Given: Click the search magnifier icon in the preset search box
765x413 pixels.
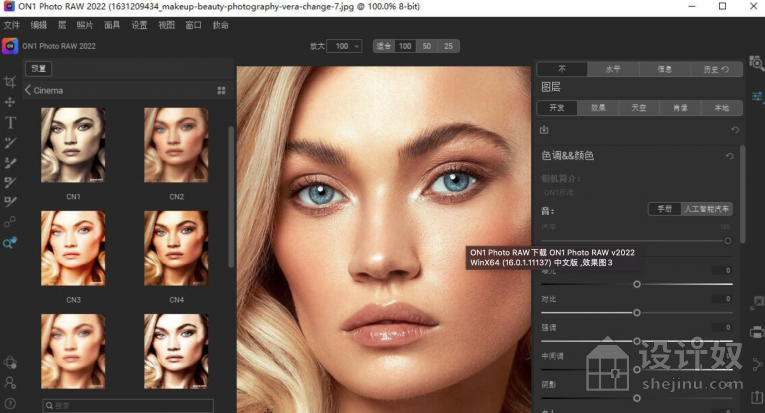Looking at the screenshot, I should [49, 405].
